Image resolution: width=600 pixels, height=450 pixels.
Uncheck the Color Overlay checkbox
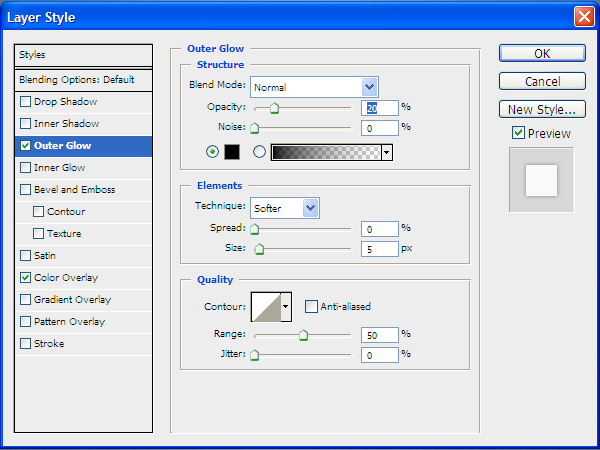[25, 277]
